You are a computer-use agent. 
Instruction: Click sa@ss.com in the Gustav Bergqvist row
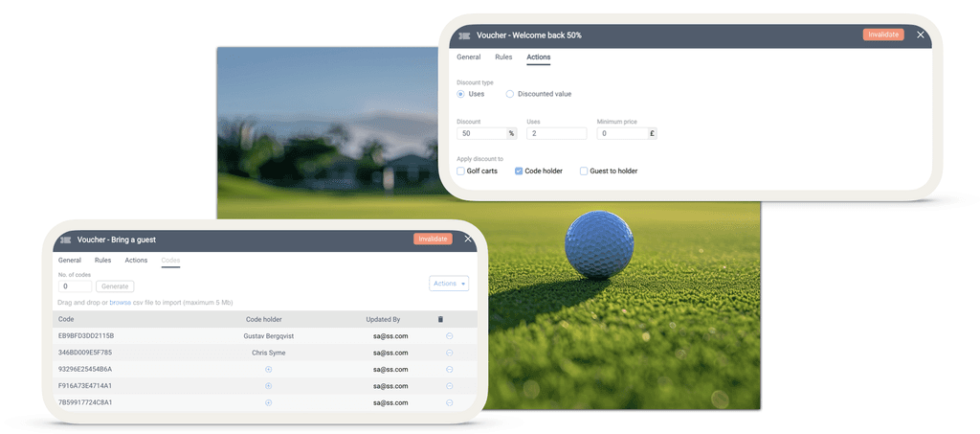coord(392,336)
